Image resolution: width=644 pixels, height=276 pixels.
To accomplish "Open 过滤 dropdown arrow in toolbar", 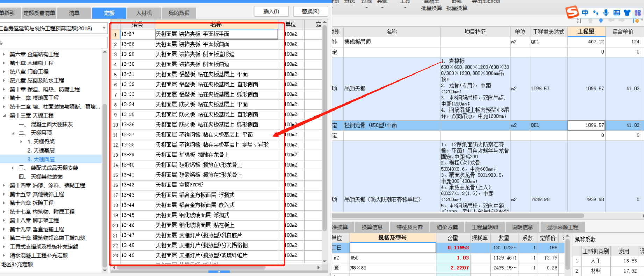I will [366, 8].
